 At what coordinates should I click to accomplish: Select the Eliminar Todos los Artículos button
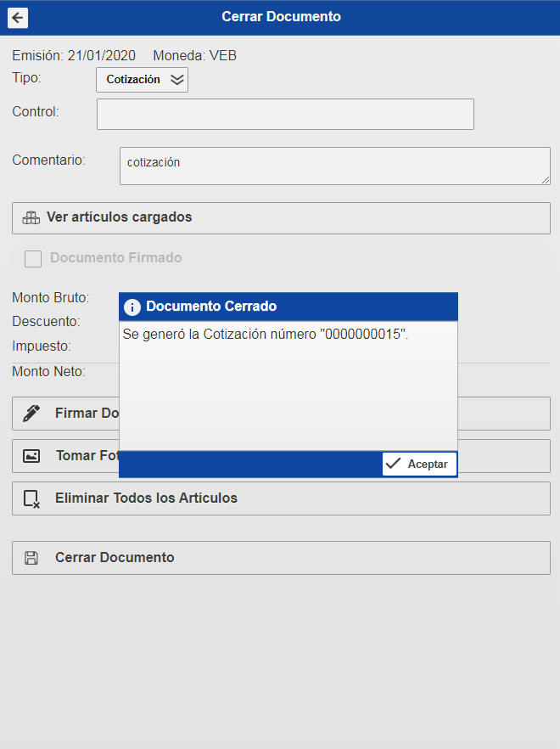point(281,498)
